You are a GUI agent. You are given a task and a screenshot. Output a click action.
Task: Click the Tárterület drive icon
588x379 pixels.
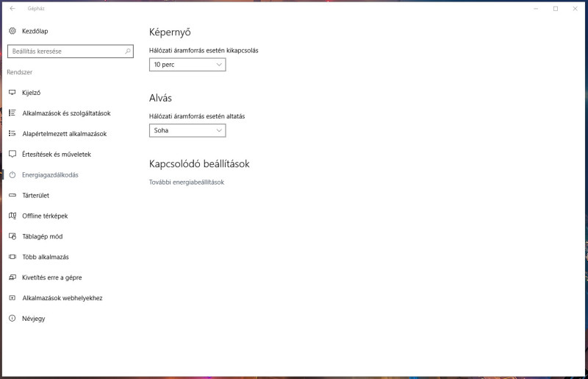(12, 195)
